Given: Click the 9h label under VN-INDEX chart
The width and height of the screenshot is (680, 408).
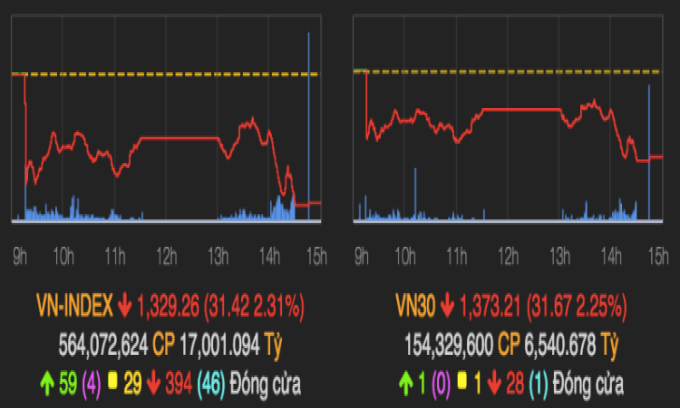Looking at the screenshot, I should (x=20, y=257).
